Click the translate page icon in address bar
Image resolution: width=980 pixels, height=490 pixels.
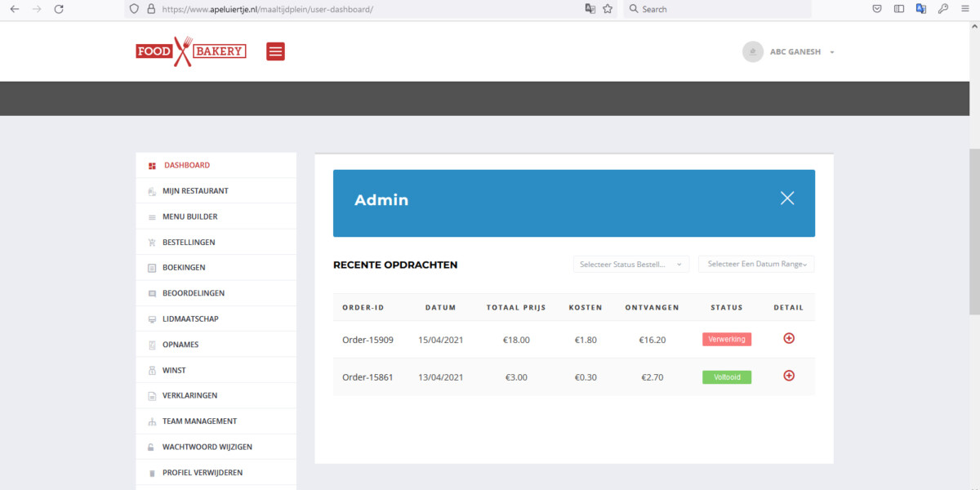click(590, 9)
